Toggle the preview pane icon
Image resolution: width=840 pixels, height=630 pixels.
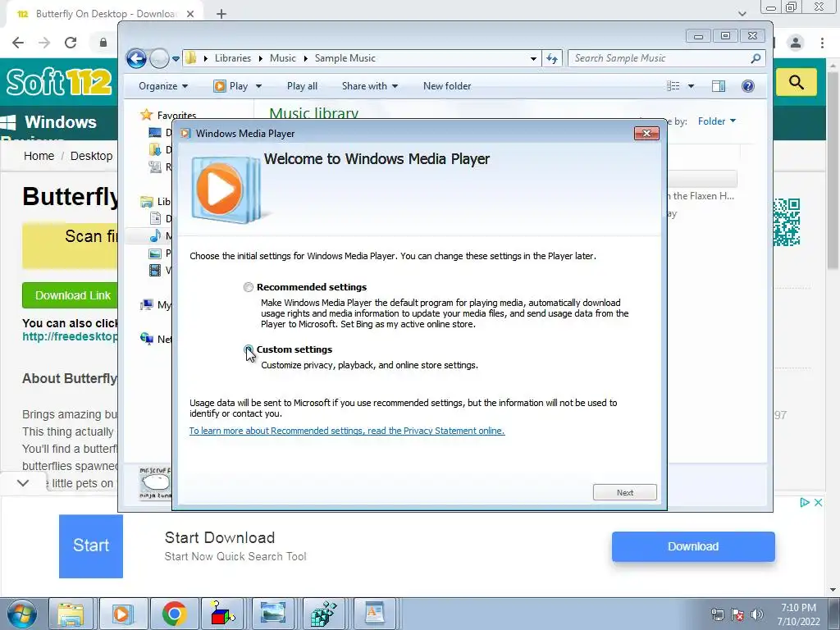pos(719,85)
